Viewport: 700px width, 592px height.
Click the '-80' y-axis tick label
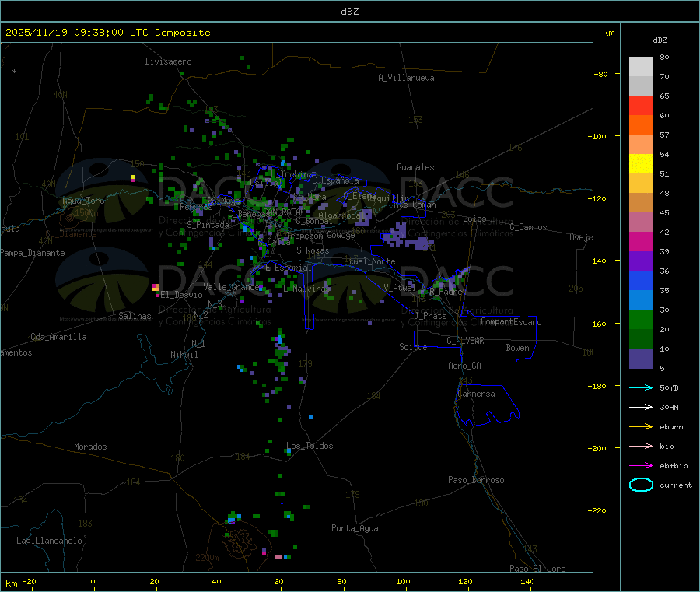tap(601, 74)
